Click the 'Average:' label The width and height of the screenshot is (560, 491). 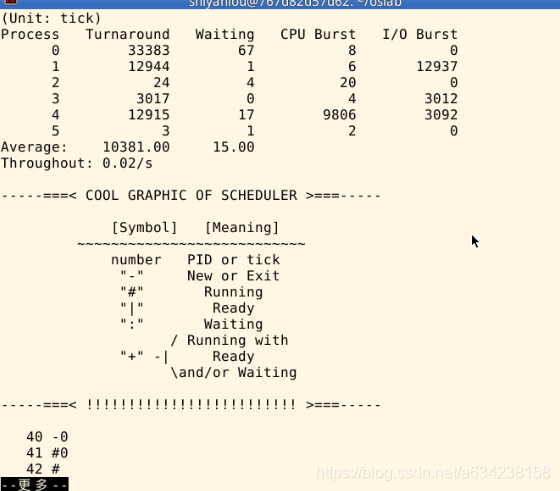34,147
